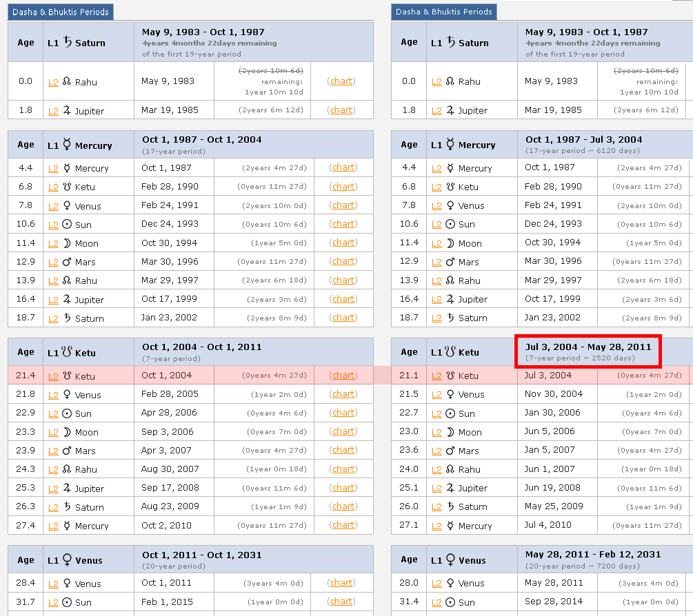This screenshot has width=693, height=616.
Task: Click the Mercury glyph in age 27.1 row
Action: (x=450, y=526)
